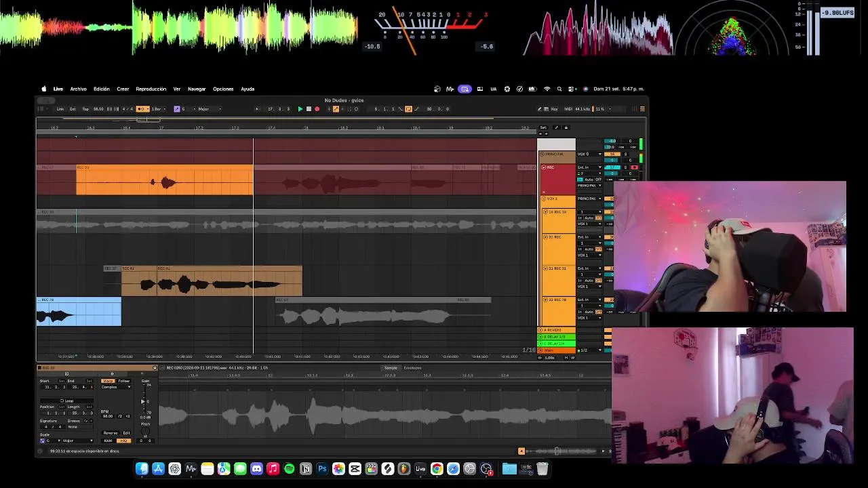This screenshot has height=488, width=868.
Task: Unfold the Main track
Action: (x=541, y=350)
